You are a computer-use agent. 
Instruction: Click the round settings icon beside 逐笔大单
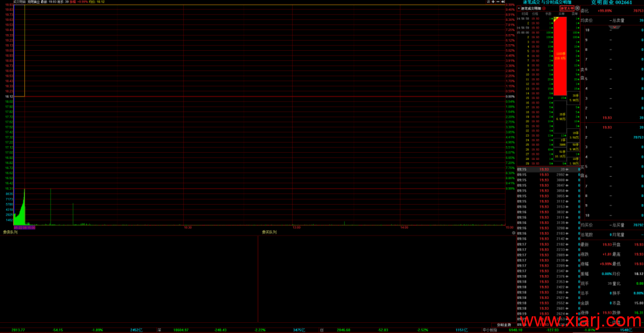tap(577, 8)
